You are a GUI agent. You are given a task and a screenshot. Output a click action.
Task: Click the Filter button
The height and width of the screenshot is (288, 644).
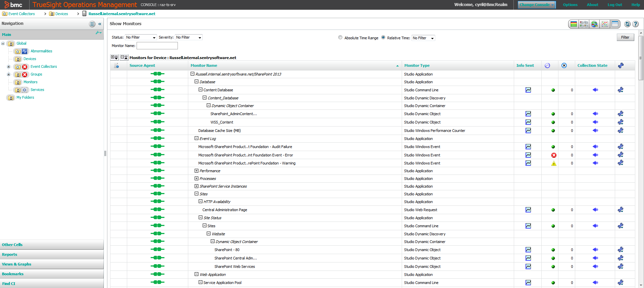click(625, 37)
